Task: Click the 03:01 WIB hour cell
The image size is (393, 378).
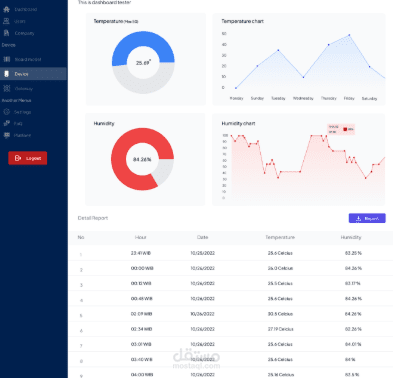Action: click(x=141, y=344)
